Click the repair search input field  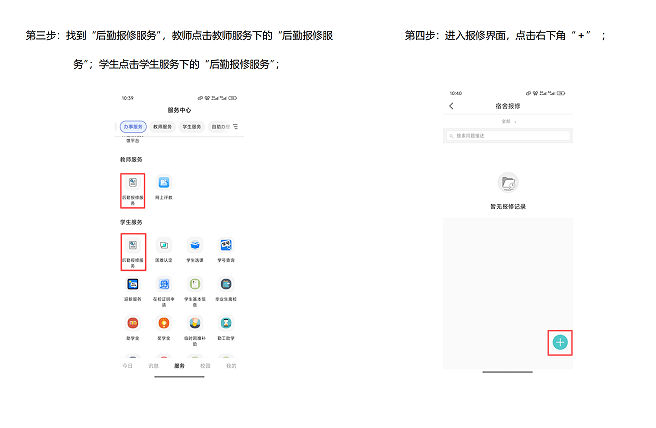click(x=508, y=136)
